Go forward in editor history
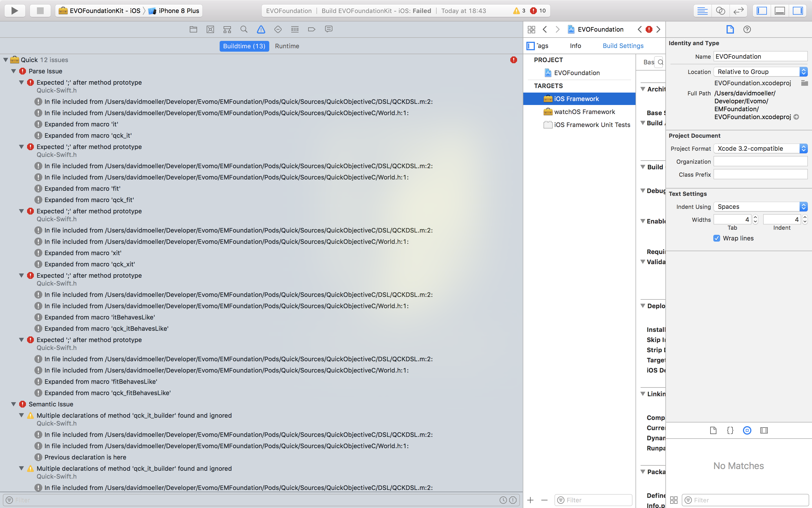 558,30
